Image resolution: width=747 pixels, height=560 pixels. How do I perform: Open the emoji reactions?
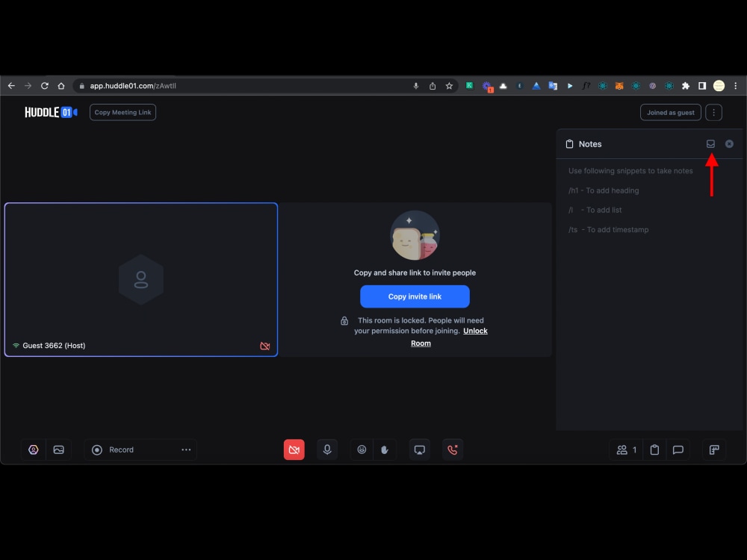pyautogui.click(x=362, y=449)
